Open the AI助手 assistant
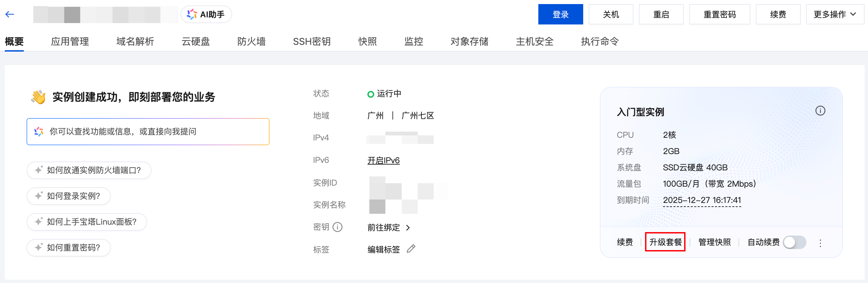Image resolution: width=868 pixels, height=283 pixels. click(206, 14)
